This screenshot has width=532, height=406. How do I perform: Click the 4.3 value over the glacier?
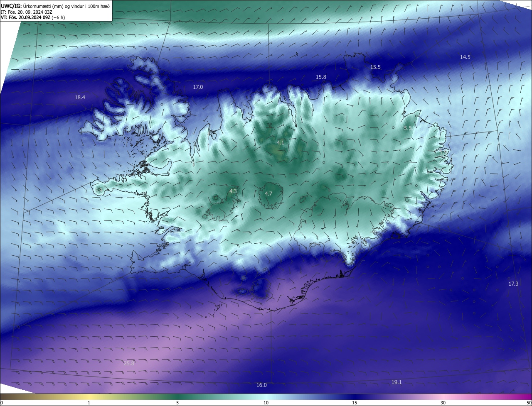(233, 191)
